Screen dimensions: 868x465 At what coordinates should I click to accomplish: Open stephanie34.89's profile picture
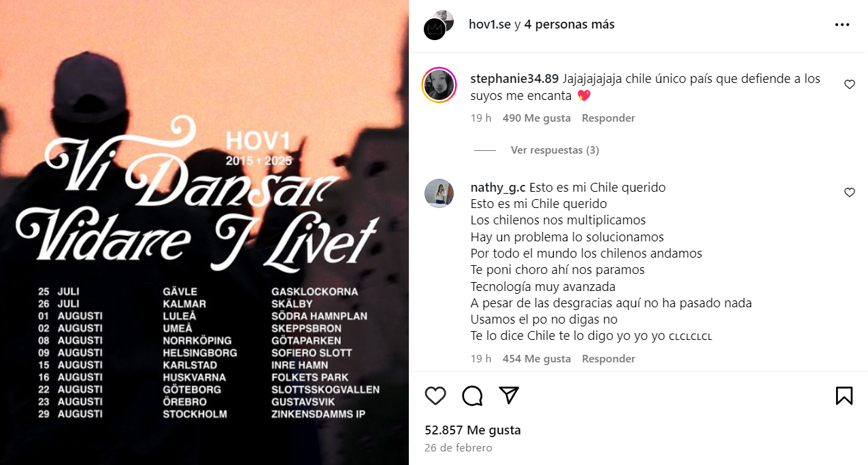click(x=439, y=85)
